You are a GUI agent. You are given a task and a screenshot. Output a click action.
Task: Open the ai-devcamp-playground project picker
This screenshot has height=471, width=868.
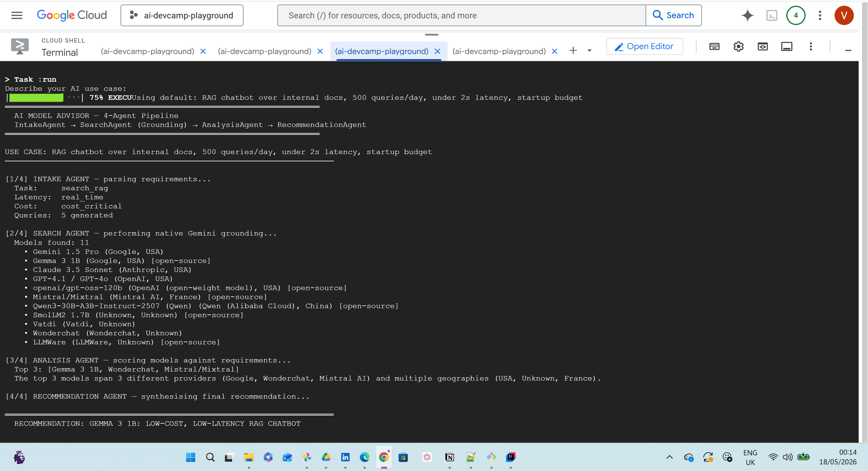coord(182,15)
